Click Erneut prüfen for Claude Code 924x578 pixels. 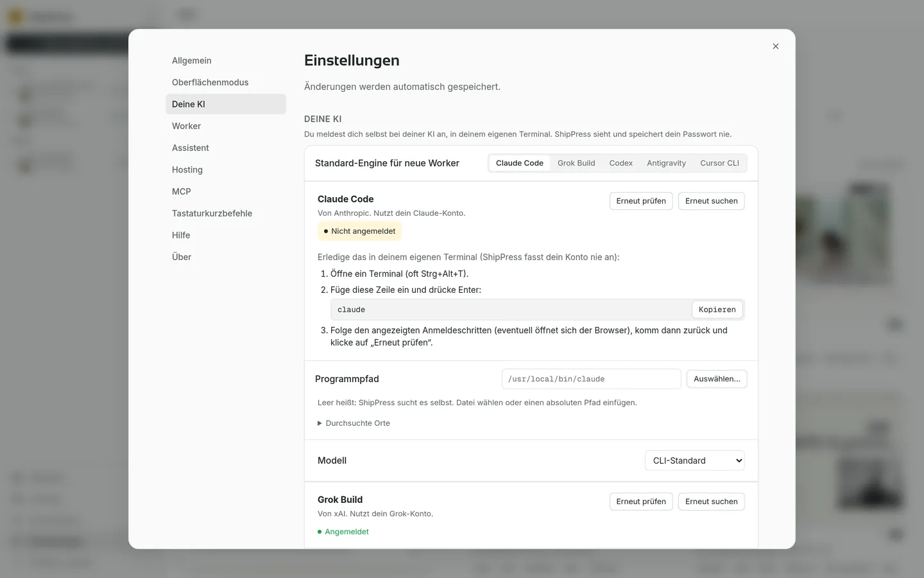point(641,201)
